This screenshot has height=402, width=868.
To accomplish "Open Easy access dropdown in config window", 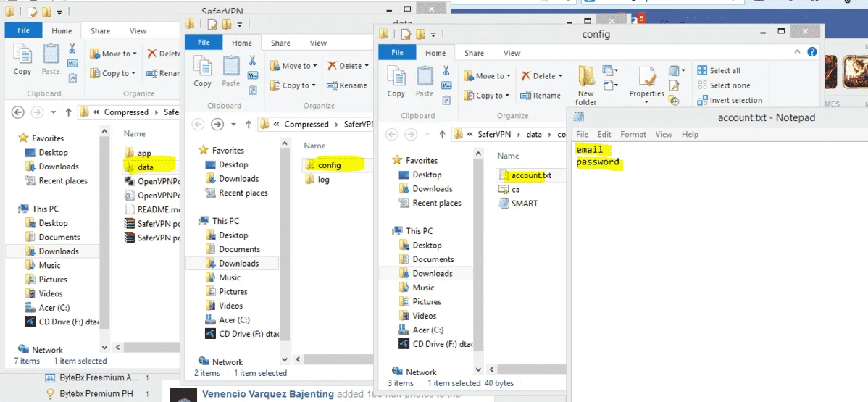I will (x=610, y=85).
